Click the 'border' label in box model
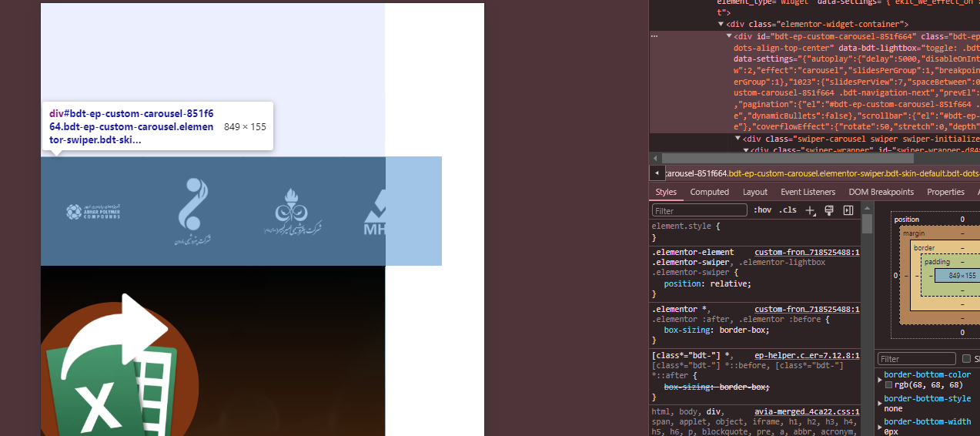 click(x=925, y=248)
